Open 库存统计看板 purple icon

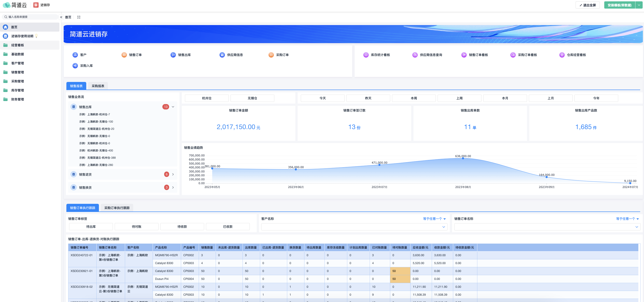[x=366, y=55]
